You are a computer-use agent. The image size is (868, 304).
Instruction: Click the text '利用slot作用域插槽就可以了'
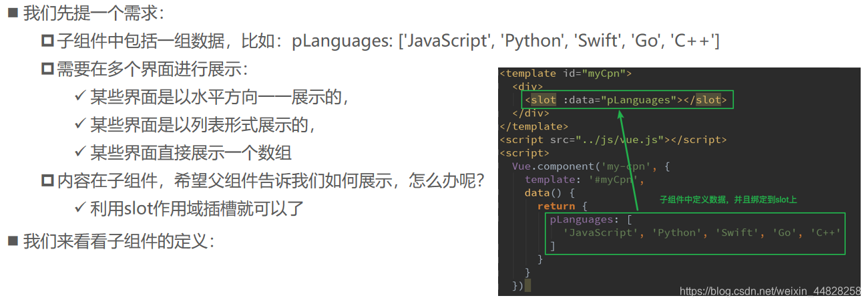click(x=197, y=208)
